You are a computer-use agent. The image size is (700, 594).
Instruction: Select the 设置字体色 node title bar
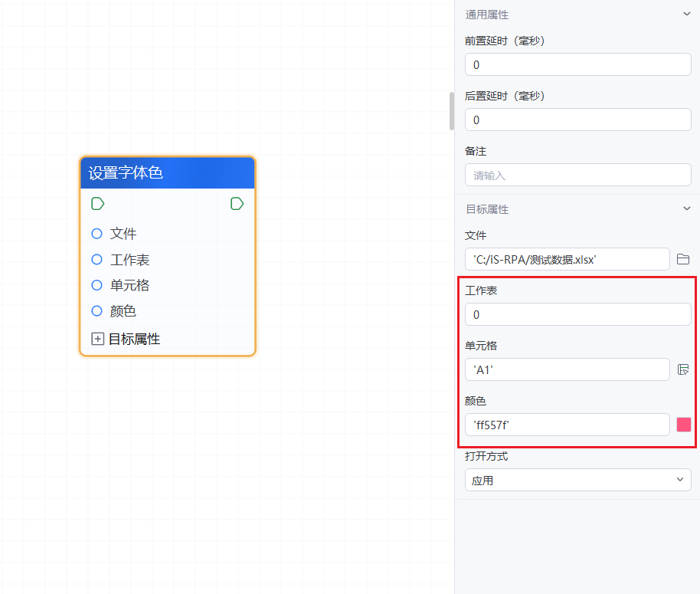pos(167,173)
